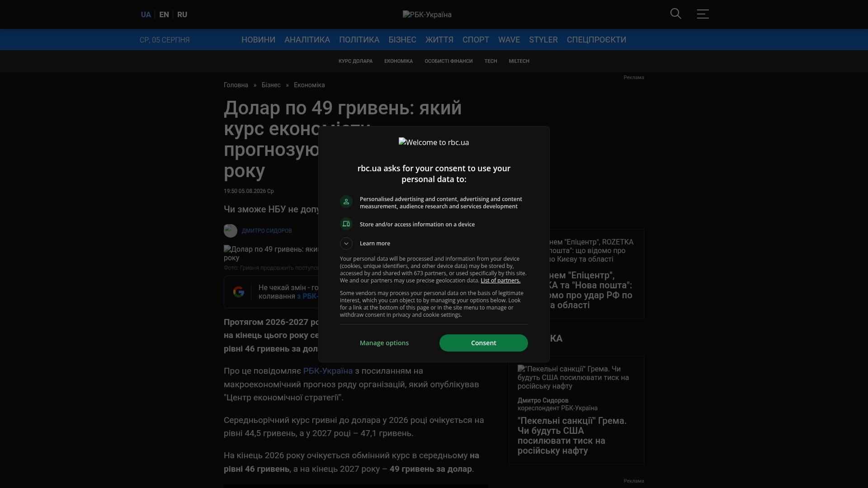This screenshot has height=488, width=868.
Task: Click the person icon next to Personalised advertising
Action: tap(346, 202)
